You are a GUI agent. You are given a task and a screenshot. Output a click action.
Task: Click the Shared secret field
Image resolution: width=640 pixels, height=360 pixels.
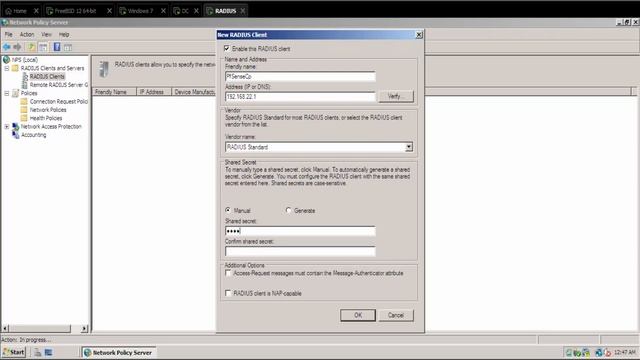click(x=300, y=231)
